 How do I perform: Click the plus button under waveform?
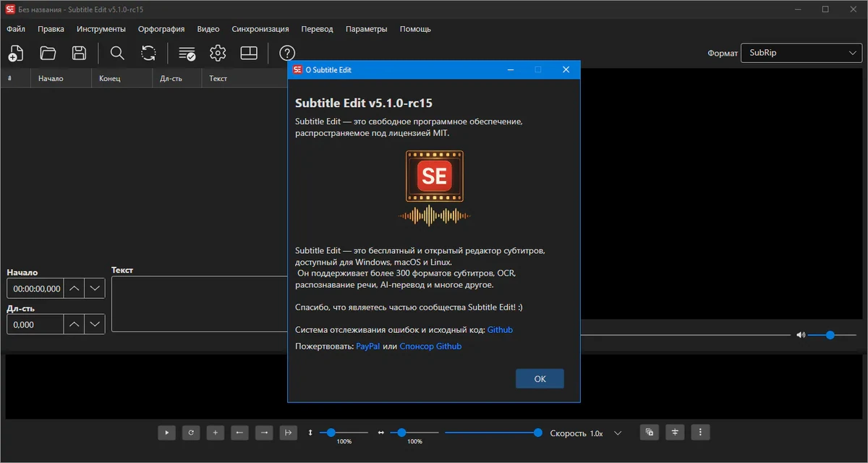coord(216,433)
